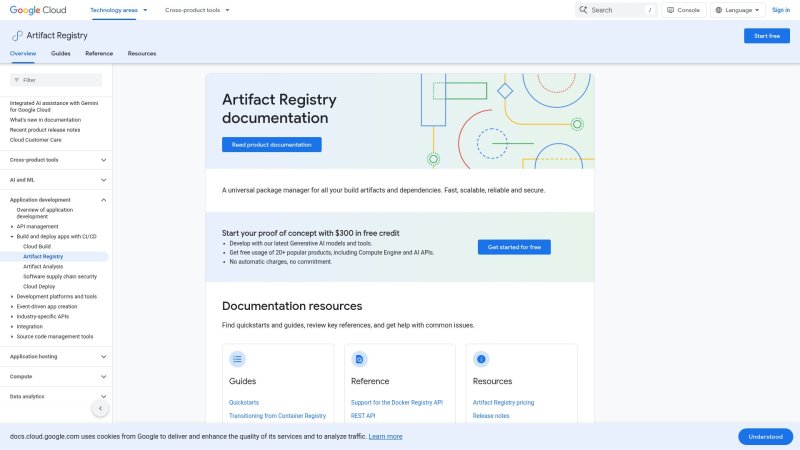800x450 pixels.
Task: Expand Source code management tools
Action: click(12, 337)
